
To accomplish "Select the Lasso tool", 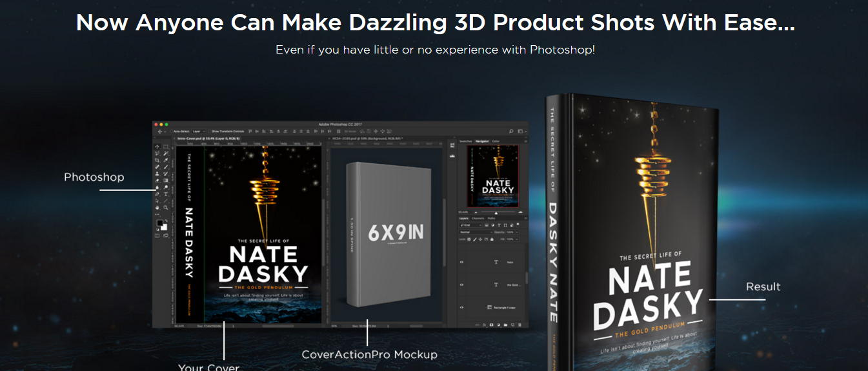I will coord(157,154).
